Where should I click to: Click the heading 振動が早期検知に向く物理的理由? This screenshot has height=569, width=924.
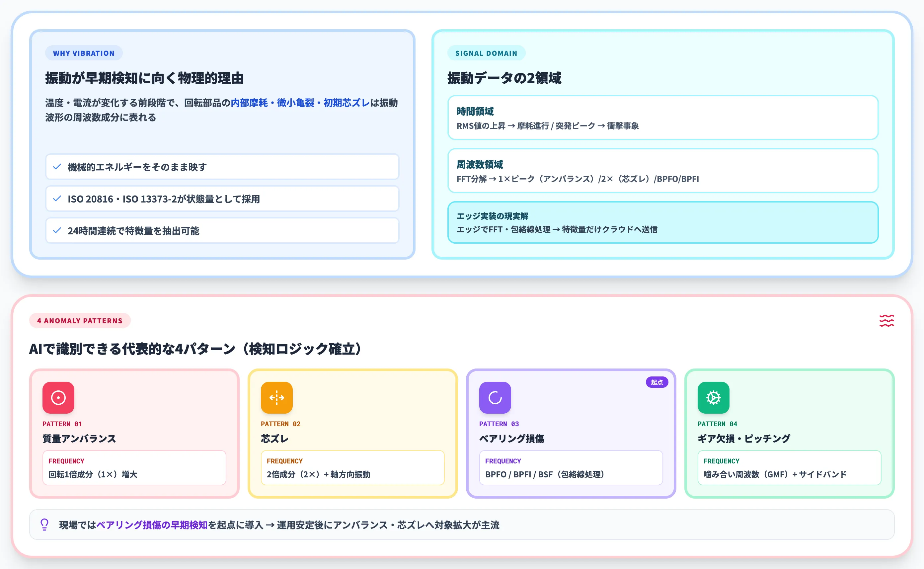144,78
